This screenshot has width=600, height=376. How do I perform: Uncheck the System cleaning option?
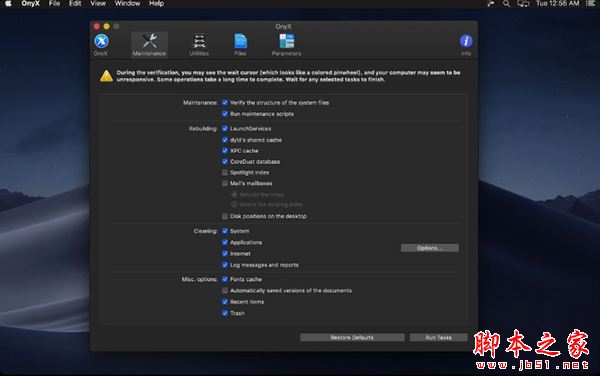tap(225, 231)
